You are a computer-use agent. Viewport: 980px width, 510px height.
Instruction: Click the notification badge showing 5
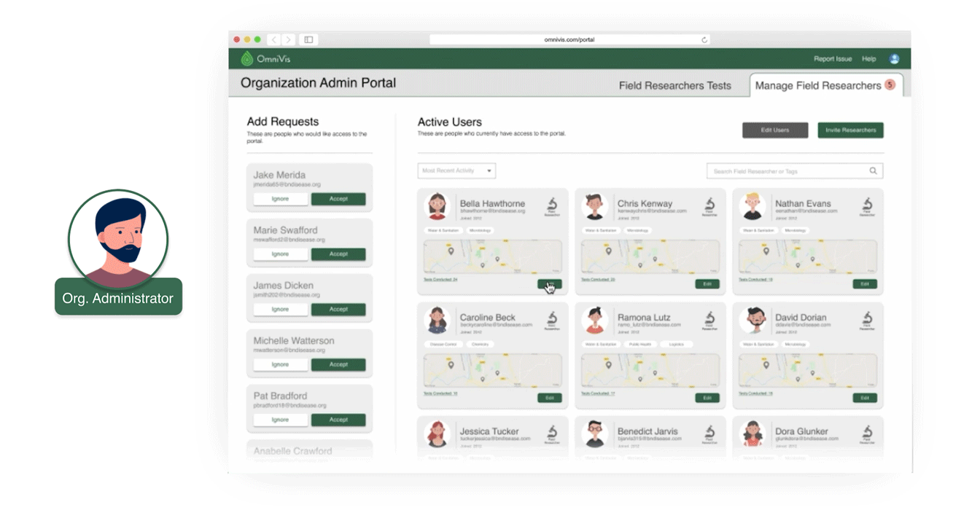[890, 85]
